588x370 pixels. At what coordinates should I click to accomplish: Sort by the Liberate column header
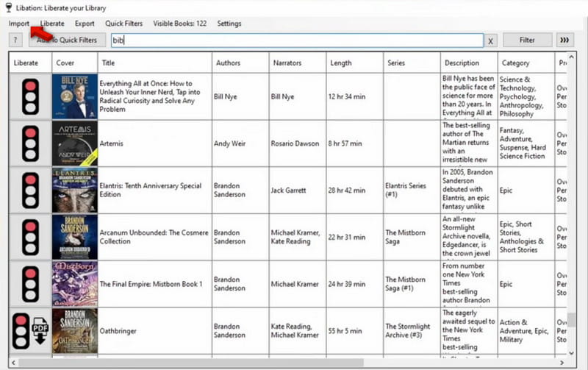pos(30,63)
